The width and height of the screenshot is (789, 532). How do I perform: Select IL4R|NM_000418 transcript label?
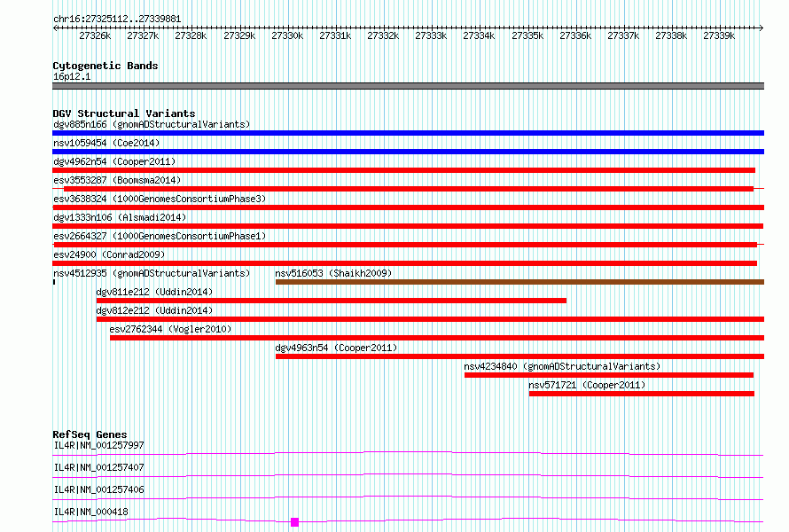pyautogui.click(x=90, y=512)
